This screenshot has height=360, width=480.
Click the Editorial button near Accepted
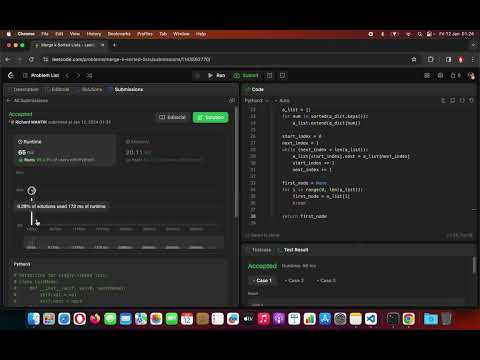(x=172, y=117)
